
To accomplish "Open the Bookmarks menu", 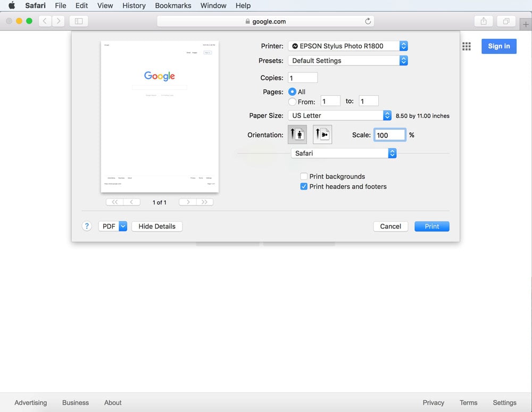I will 173,5.
